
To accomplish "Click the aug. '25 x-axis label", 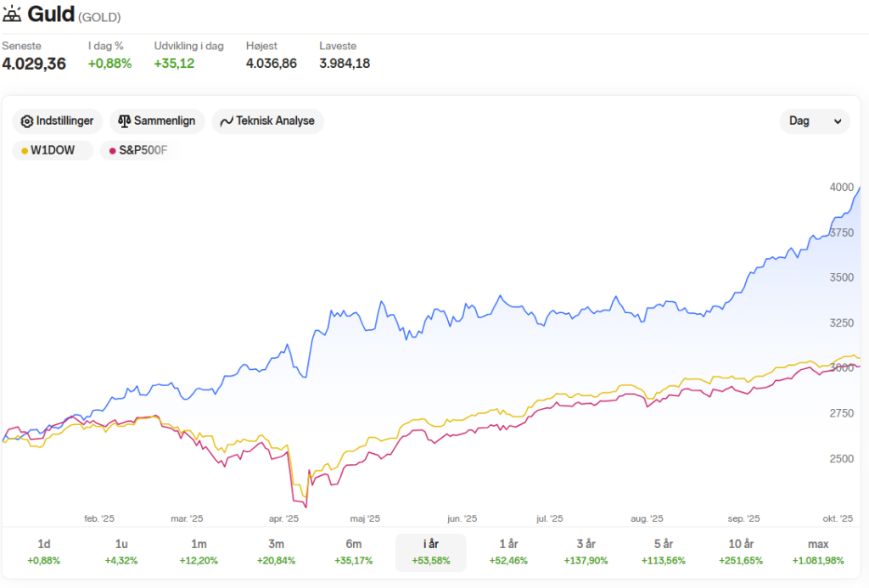I will (x=647, y=518).
